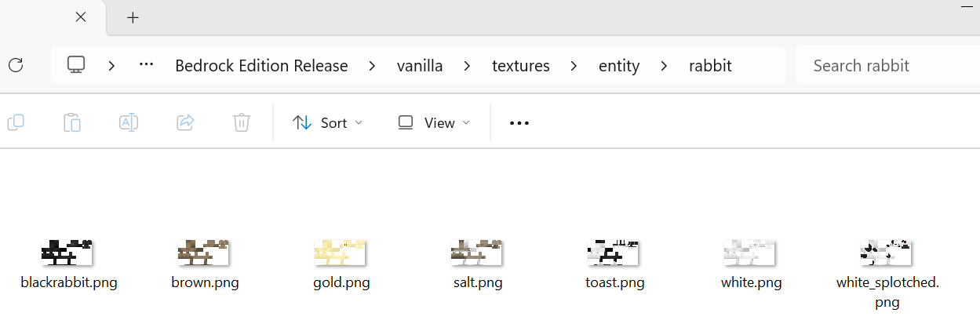Expand the chevron after textures breadcrumb

point(574,66)
